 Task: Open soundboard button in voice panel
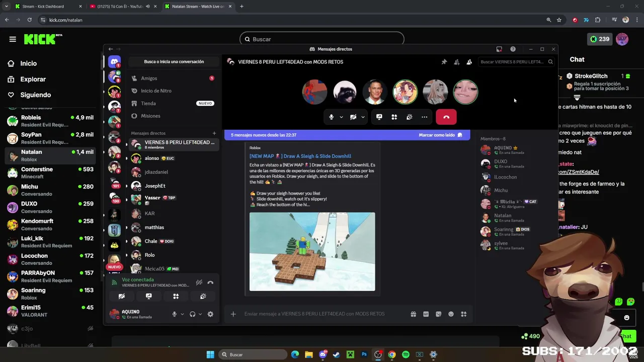pos(203,297)
